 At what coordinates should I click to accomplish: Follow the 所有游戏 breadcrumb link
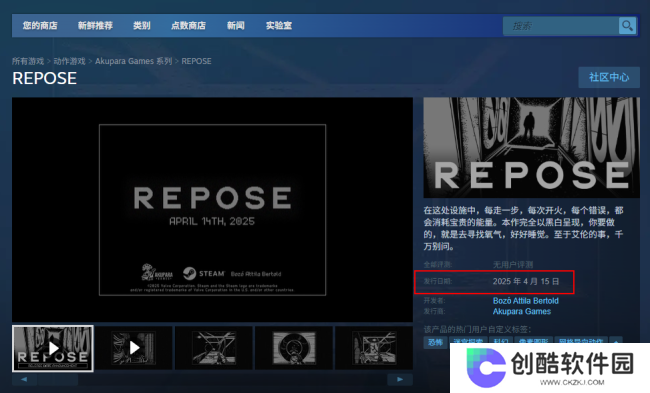(28, 61)
